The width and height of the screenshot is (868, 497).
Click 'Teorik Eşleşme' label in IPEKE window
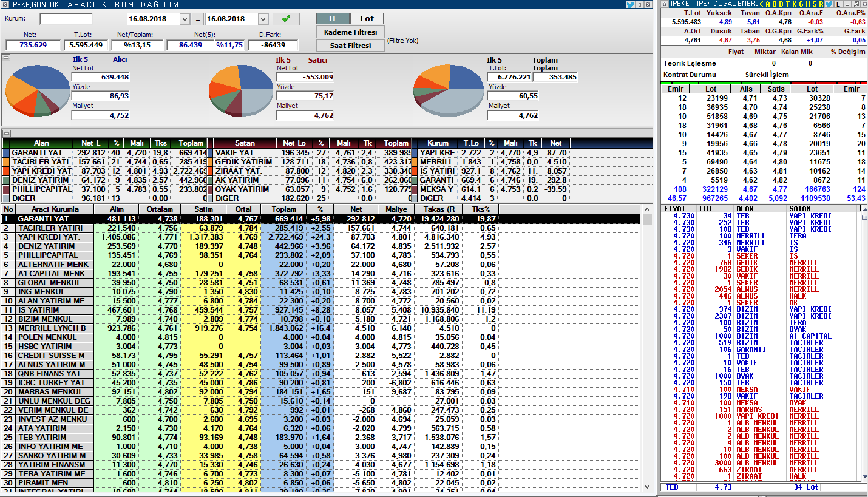(x=690, y=63)
